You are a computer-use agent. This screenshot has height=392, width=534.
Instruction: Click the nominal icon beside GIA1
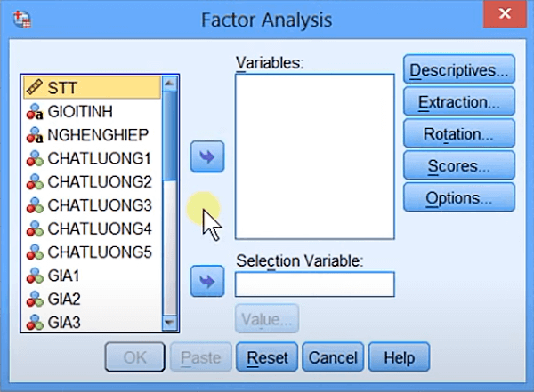pos(35,276)
